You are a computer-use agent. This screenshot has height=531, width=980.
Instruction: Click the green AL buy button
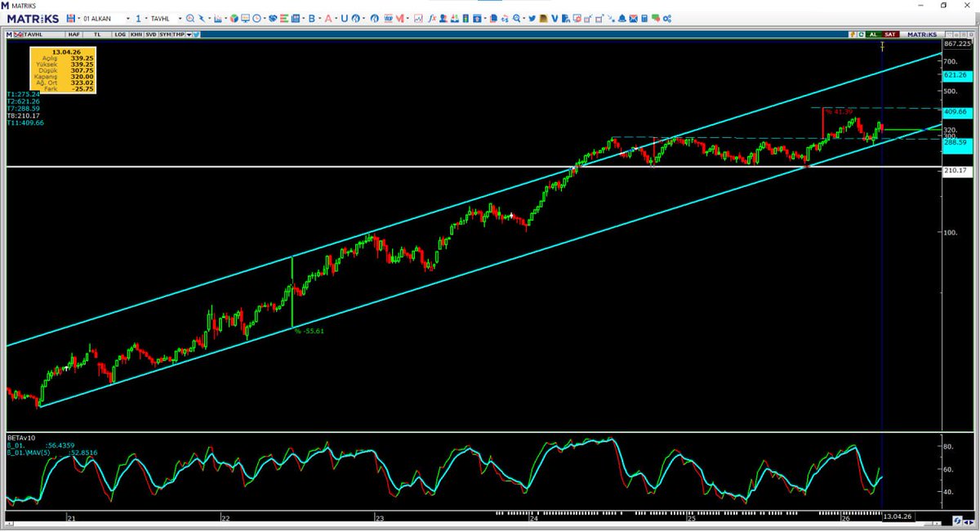tap(872, 34)
